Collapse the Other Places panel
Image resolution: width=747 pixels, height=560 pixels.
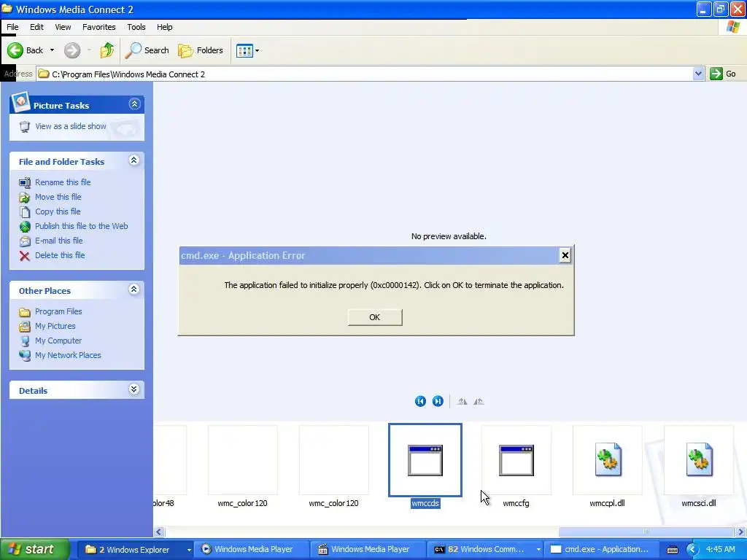pos(134,289)
